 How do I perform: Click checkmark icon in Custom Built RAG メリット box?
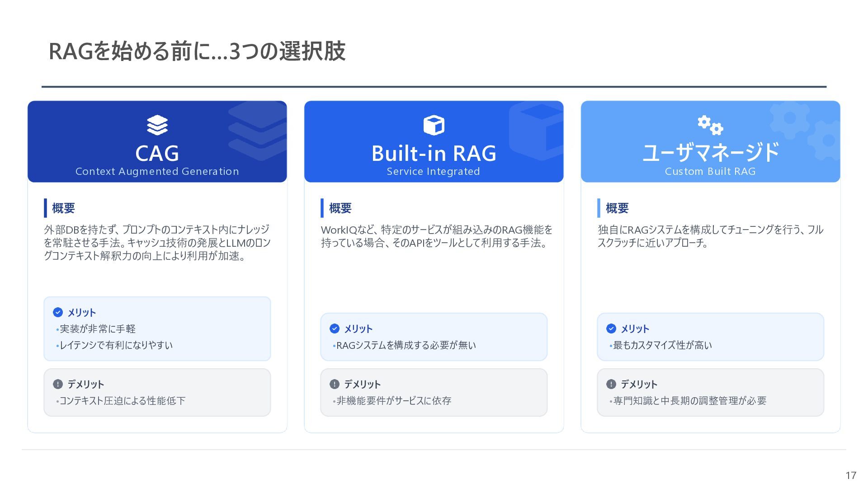tap(611, 328)
